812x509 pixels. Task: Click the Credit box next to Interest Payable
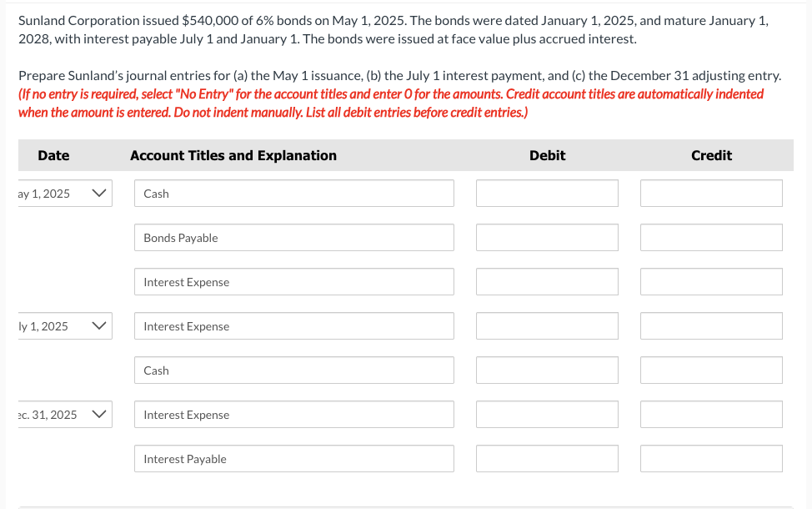(x=710, y=458)
